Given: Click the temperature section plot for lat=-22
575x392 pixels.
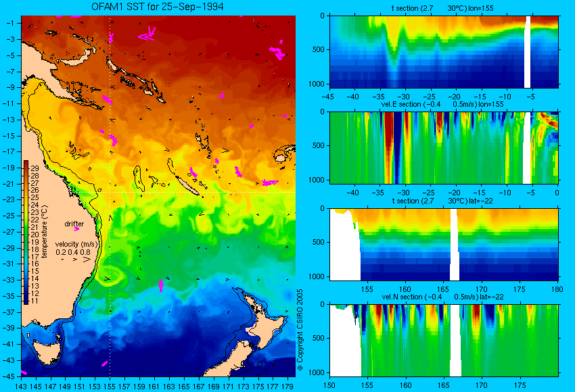Looking at the screenshot, I should 444,245.
